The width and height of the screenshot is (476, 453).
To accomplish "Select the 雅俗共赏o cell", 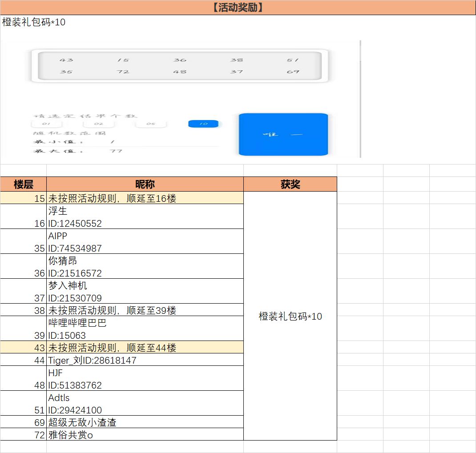I will click(x=145, y=434).
